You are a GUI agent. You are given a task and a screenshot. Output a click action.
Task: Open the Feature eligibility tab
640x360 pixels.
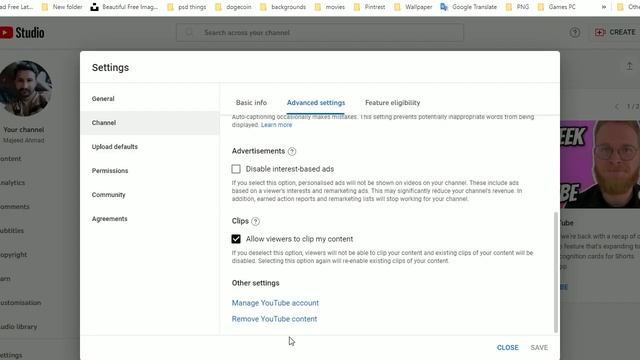click(x=392, y=103)
